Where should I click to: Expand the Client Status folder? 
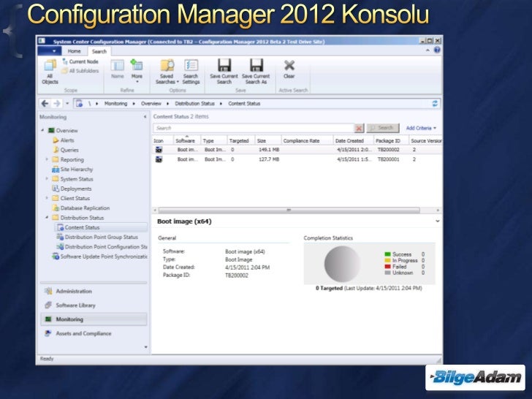pyautogui.click(x=47, y=198)
